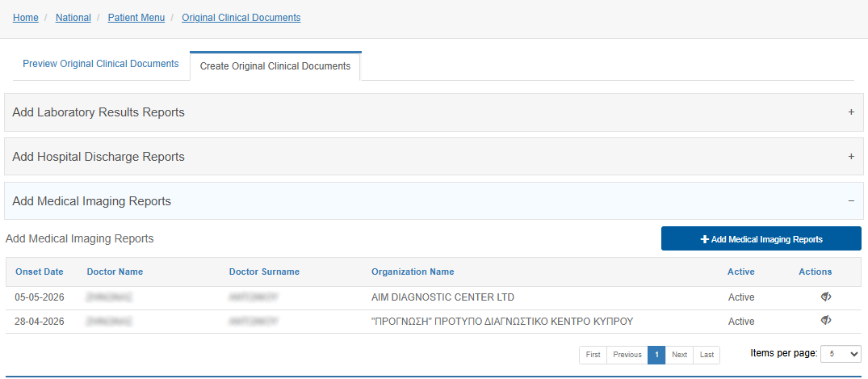Collapse Add Medical Imaging Reports section

(434, 201)
